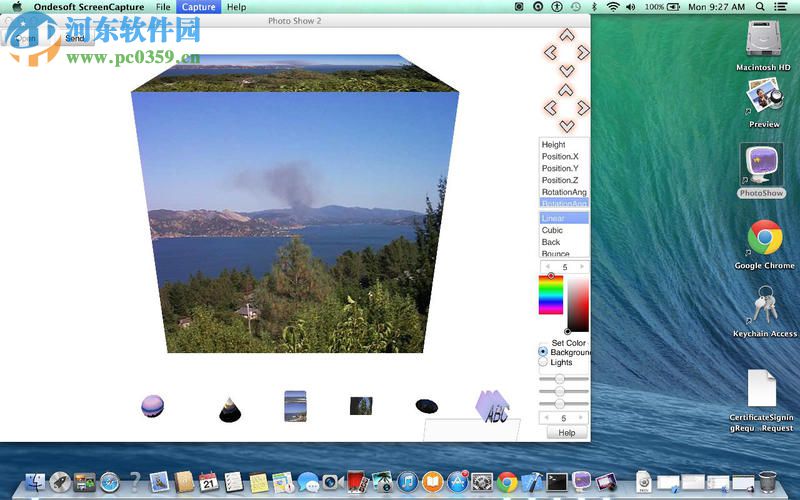Screen dimensions: 800x500
Task: Click the second horizontal slider below Lights
Action: tap(564, 391)
